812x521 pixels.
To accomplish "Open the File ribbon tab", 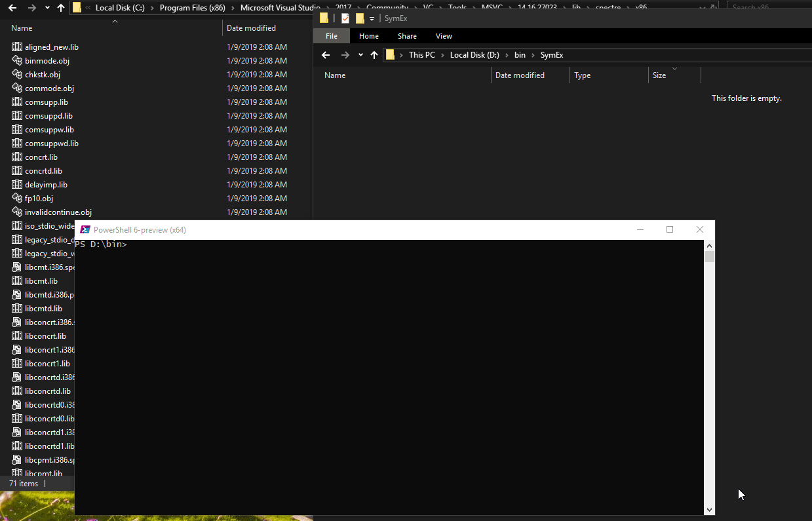I will 332,36.
